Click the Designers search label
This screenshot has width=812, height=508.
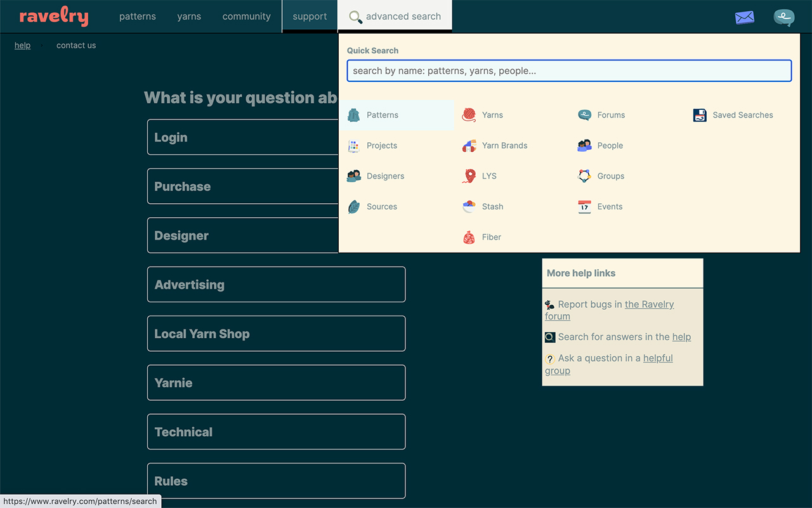[x=385, y=176]
